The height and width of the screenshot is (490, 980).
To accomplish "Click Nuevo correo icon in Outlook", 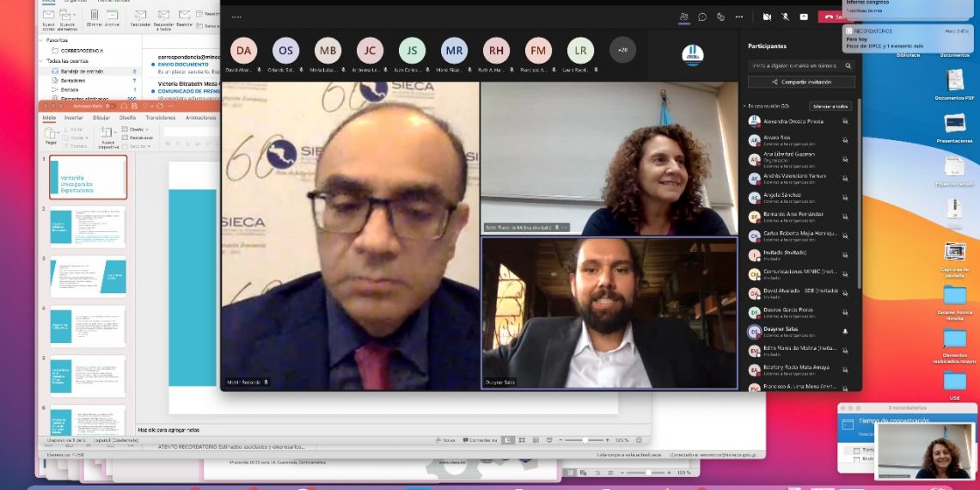I will 48,17.
